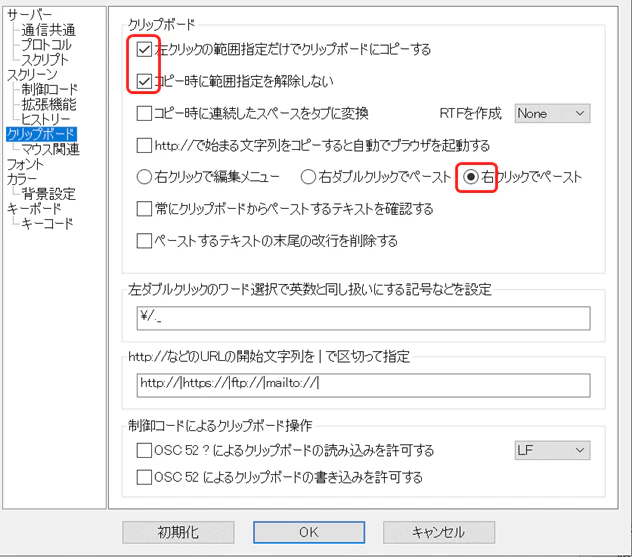This screenshot has width=632, height=557.
Task: Open the RTFを作成 None dropdown
Action: pyautogui.click(x=552, y=113)
